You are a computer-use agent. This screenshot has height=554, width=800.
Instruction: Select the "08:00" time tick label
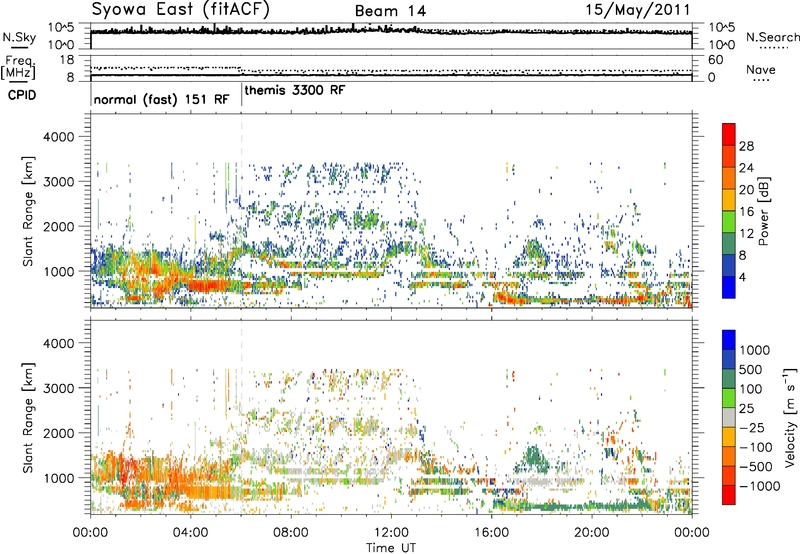(x=291, y=533)
